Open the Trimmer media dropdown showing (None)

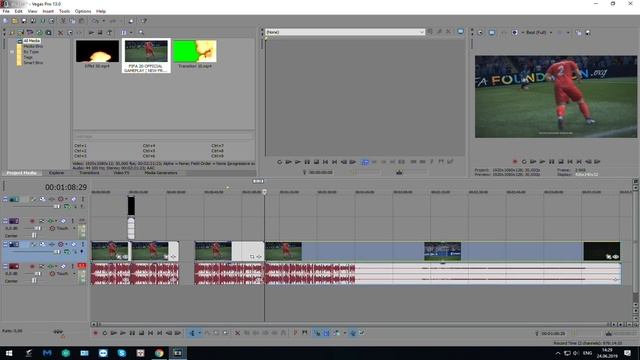pos(345,32)
